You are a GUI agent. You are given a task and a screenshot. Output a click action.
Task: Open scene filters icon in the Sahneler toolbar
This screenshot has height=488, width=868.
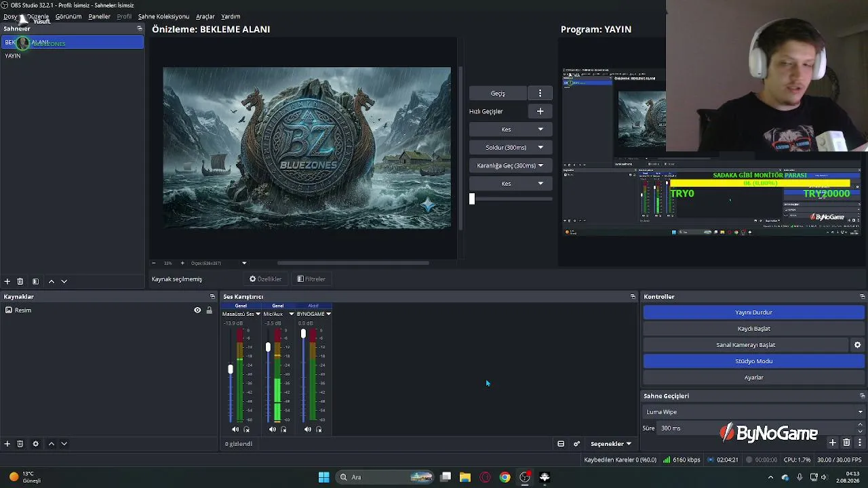tap(35, 281)
